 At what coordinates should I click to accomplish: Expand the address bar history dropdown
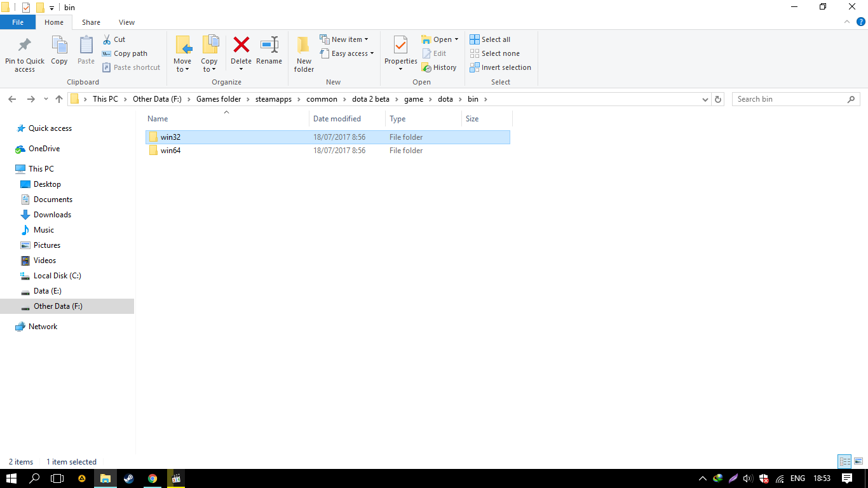coord(705,99)
